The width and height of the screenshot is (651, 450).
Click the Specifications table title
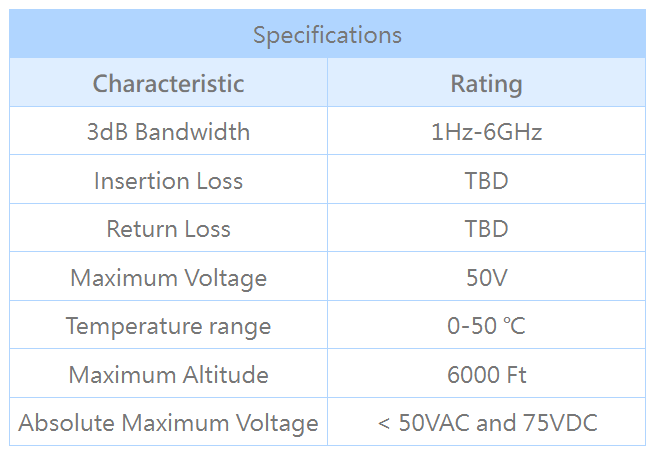[327, 35]
